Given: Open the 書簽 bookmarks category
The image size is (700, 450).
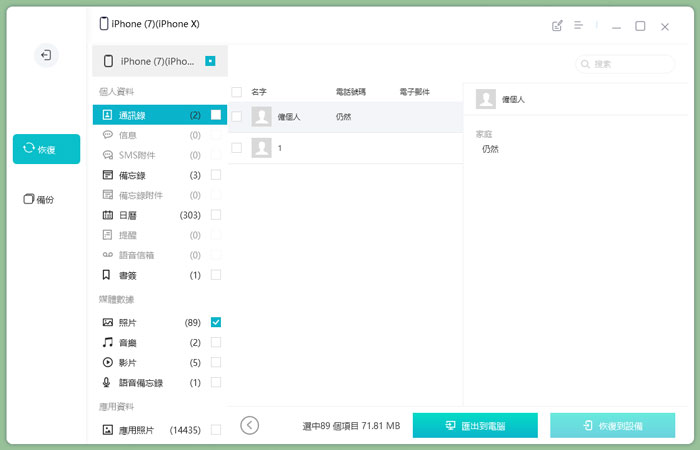Looking at the screenshot, I should click(160, 275).
